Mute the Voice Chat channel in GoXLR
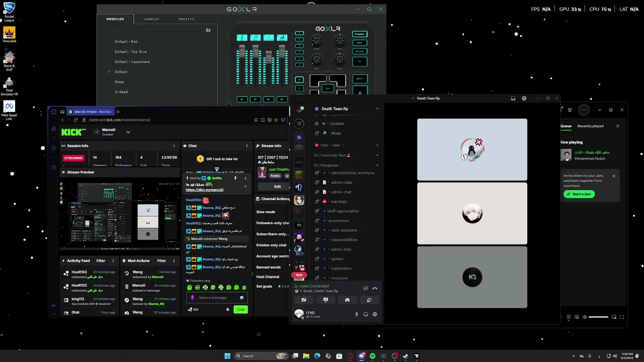Image resolution: width=644 pixels, height=362 pixels. [x=269, y=100]
